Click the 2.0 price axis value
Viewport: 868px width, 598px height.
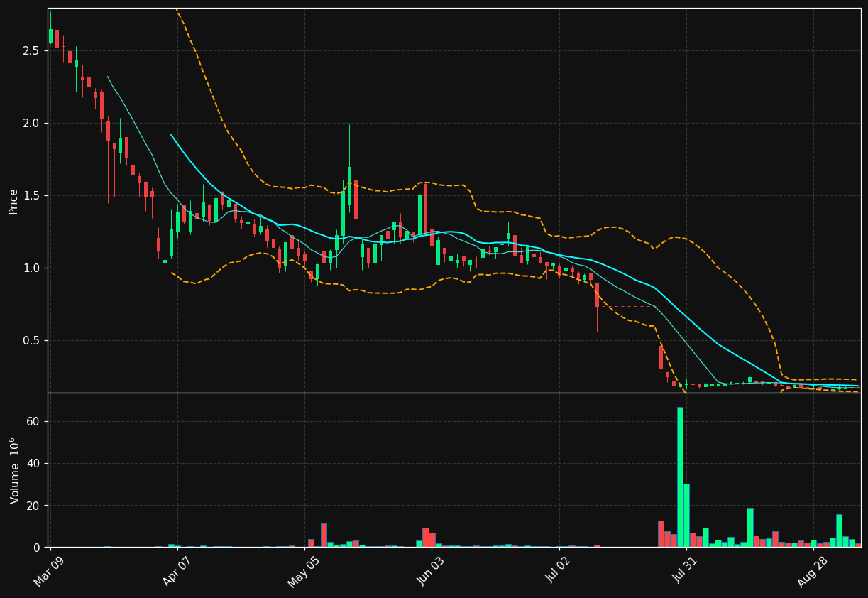(31, 123)
